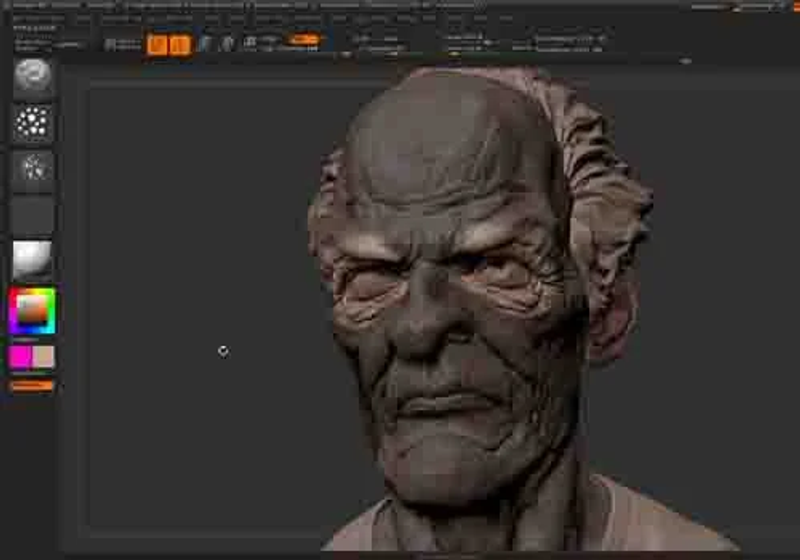The height and width of the screenshot is (560, 800).
Task: Pick a color in the color picker square
Action: coord(32,311)
